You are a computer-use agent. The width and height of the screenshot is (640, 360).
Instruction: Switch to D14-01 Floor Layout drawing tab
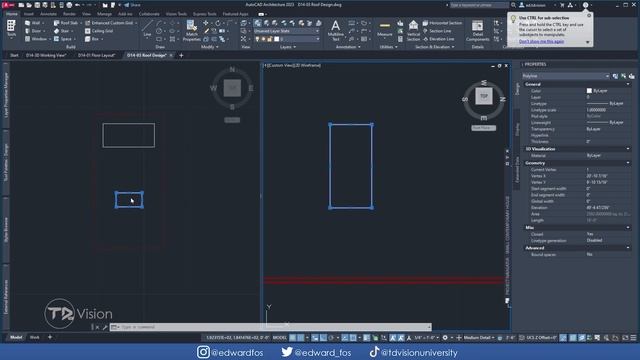pyautogui.click(x=96, y=55)
